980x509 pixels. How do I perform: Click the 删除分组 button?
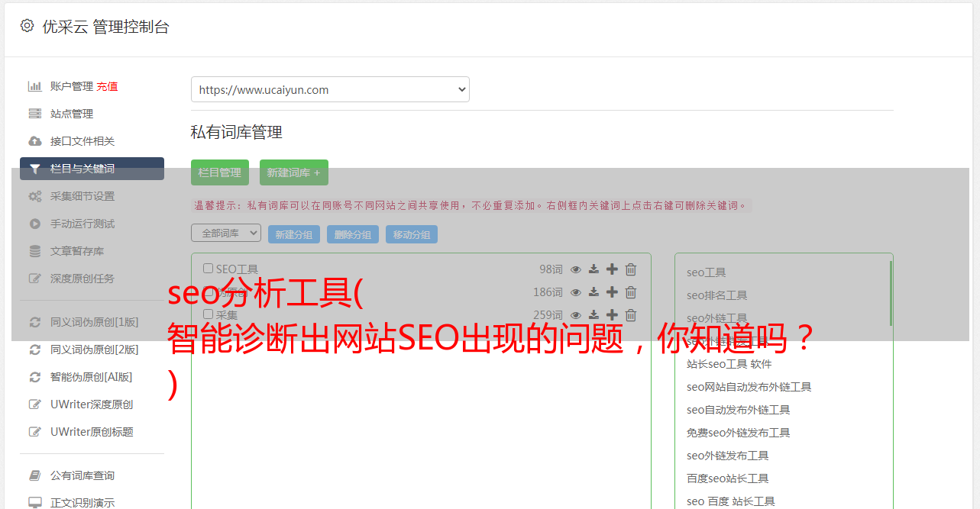click(353, 234)
